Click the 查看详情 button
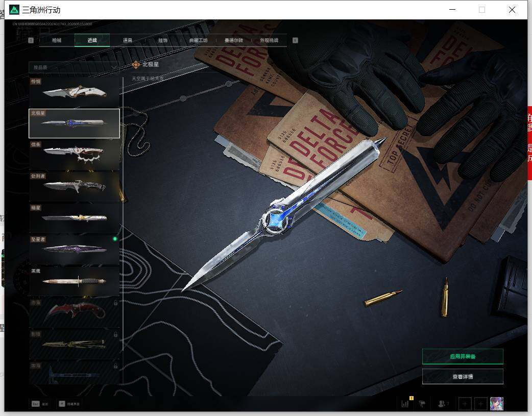Image resolution: width=532 pixels, height=416 pixels. [463, 376]
